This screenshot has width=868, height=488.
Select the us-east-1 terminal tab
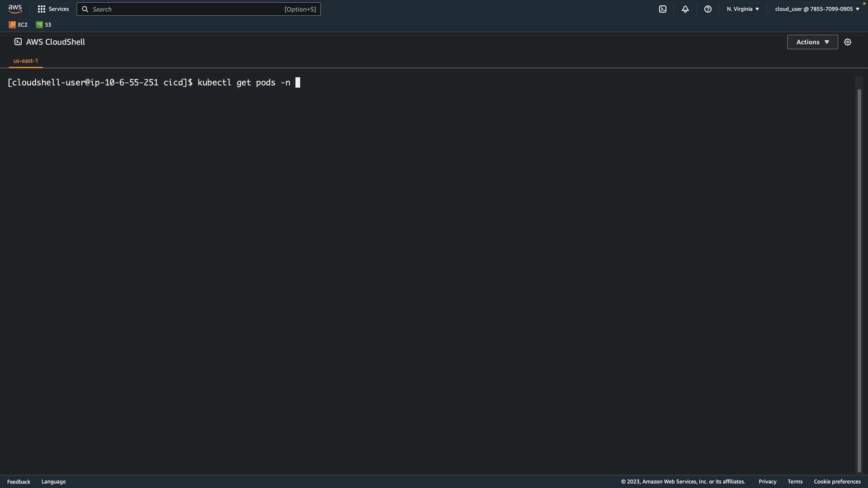[x=26, y=61]
